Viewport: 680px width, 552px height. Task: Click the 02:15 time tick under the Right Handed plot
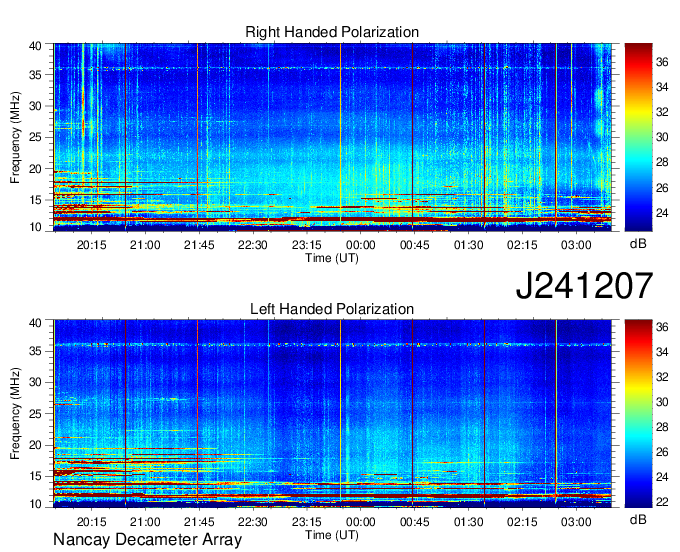pyautogui.click(x=522, y=245)
